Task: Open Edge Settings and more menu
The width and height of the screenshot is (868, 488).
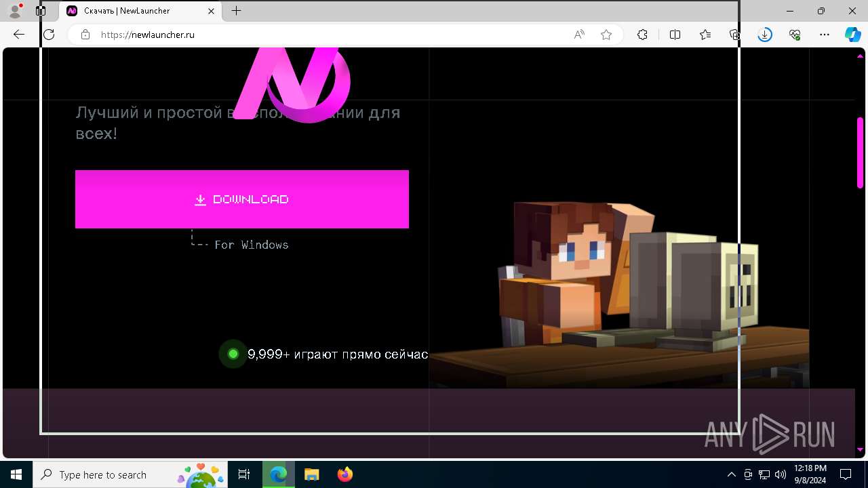Action: coord(825,35)
